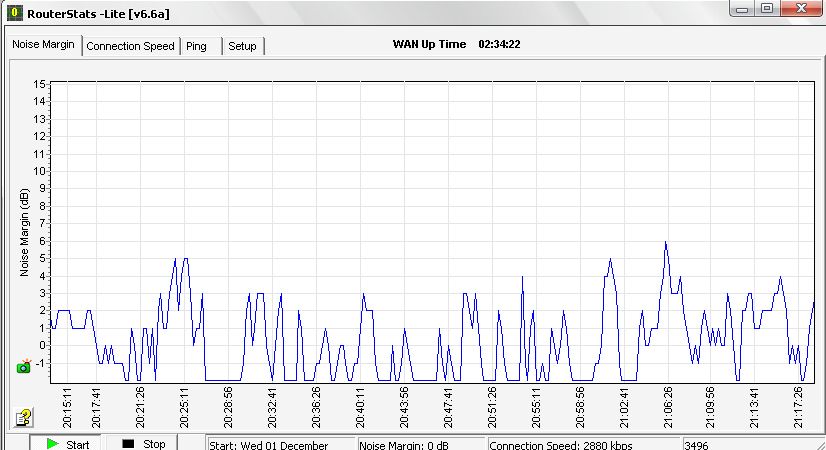
Task: Go to the Setup tab
Action: pos(242,46)
